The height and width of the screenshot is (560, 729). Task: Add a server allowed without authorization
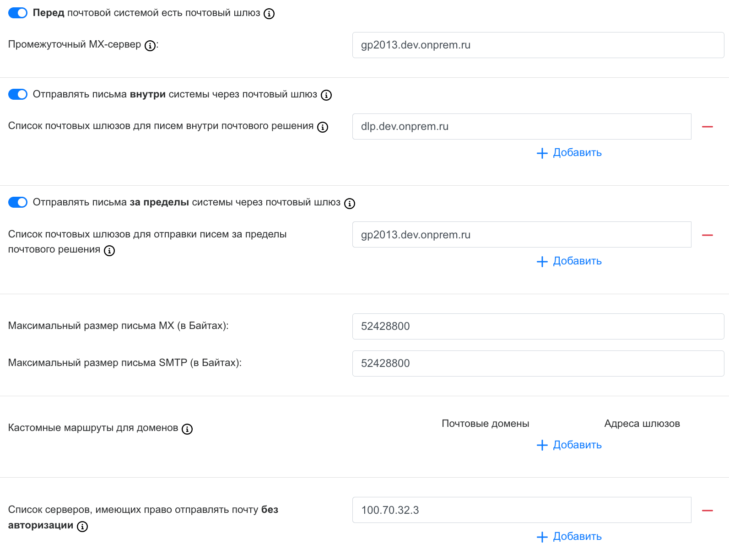(x=569, y=537)
